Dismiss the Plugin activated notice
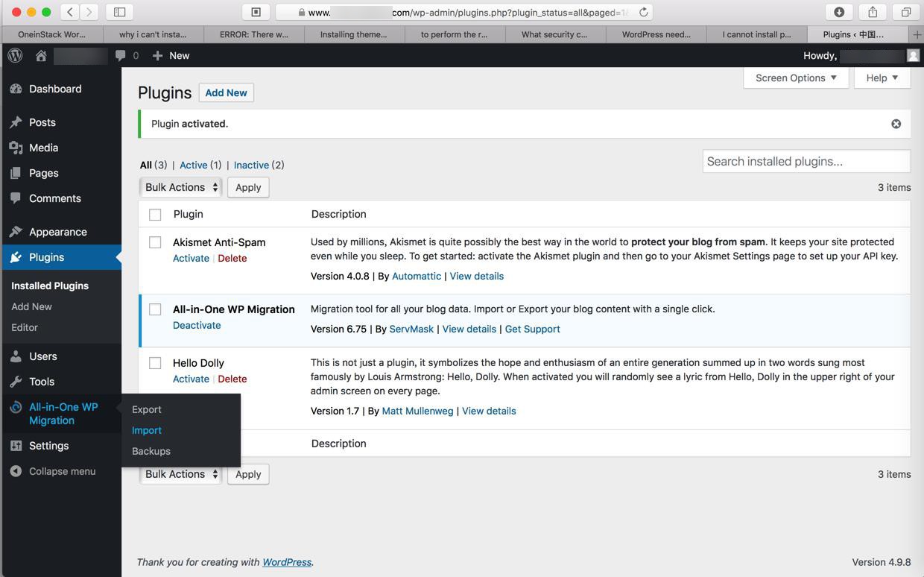The width and height of the screenshot is (924, 577). point(896,124)
